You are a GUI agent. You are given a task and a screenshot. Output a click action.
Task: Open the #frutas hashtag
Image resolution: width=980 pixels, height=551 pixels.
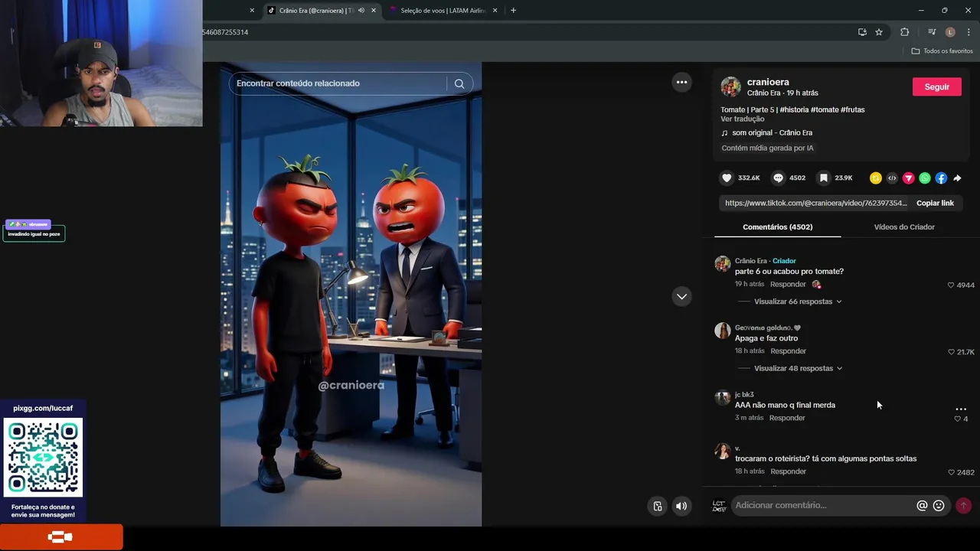(853, 109)
